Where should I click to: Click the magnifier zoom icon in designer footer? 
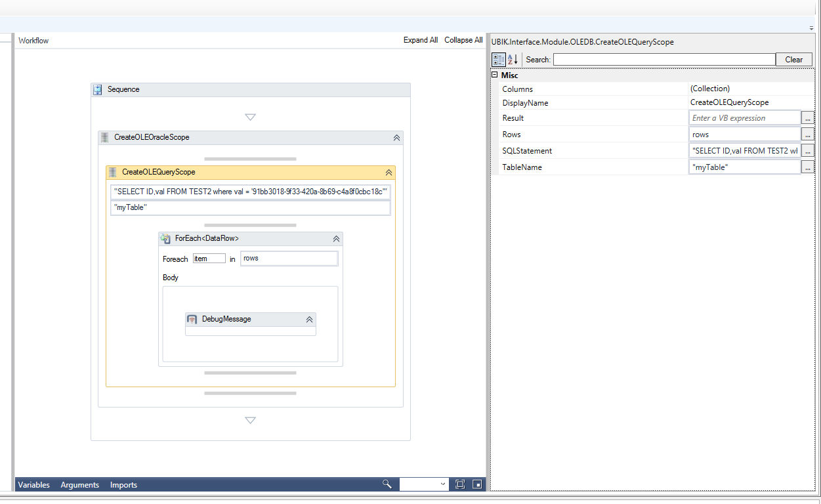[x=387, y=484]
